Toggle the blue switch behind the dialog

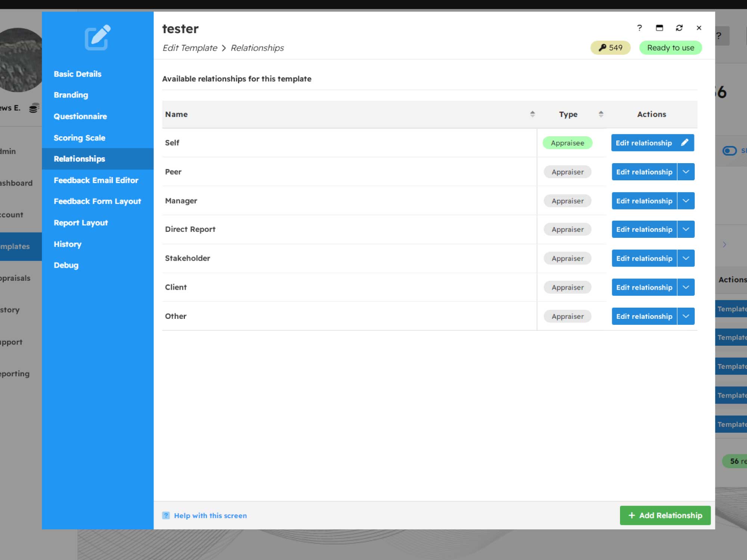[x=729, y=151]
